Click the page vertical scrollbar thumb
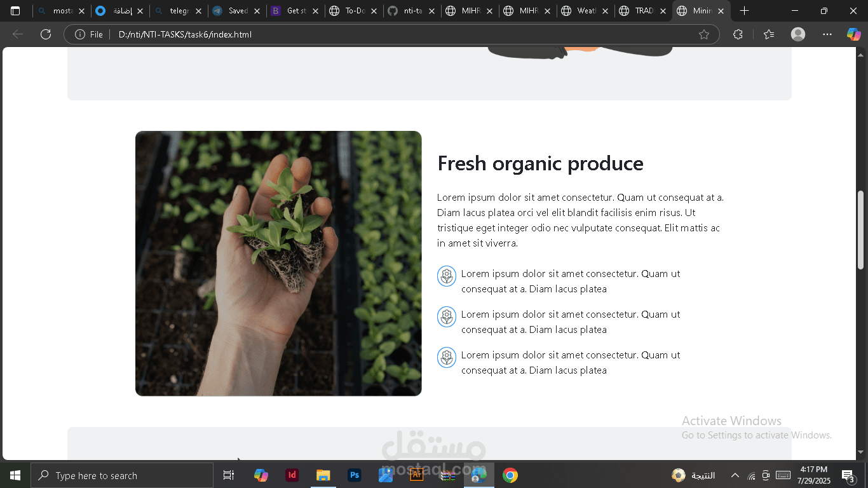 pos(861,230)
